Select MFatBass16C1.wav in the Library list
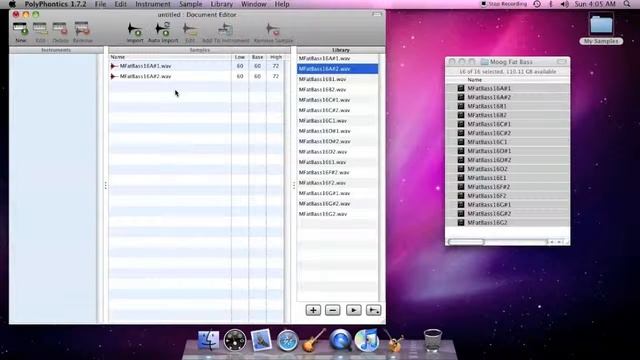 [x=338, y=121]
